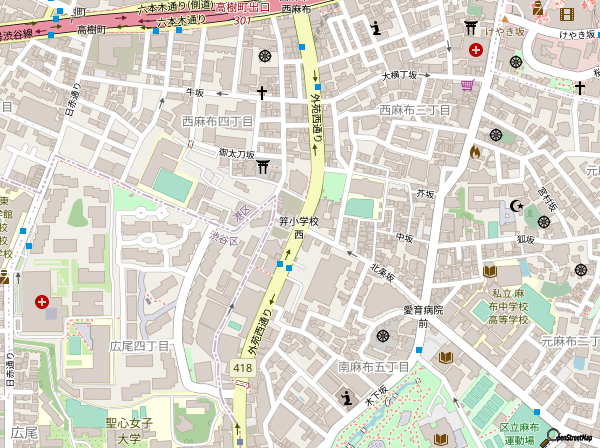Image resolution: width=600 pixels, height=448 pixels.
Task: Select the 南麻布五丁目 district label
Action: point(374,366)
